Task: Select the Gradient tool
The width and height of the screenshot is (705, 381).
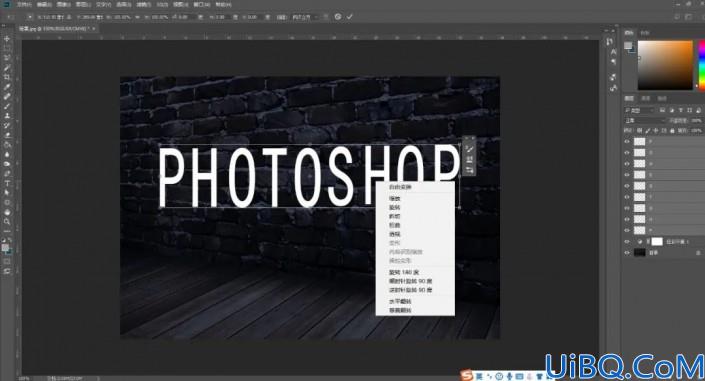Action: coord(7,145)
